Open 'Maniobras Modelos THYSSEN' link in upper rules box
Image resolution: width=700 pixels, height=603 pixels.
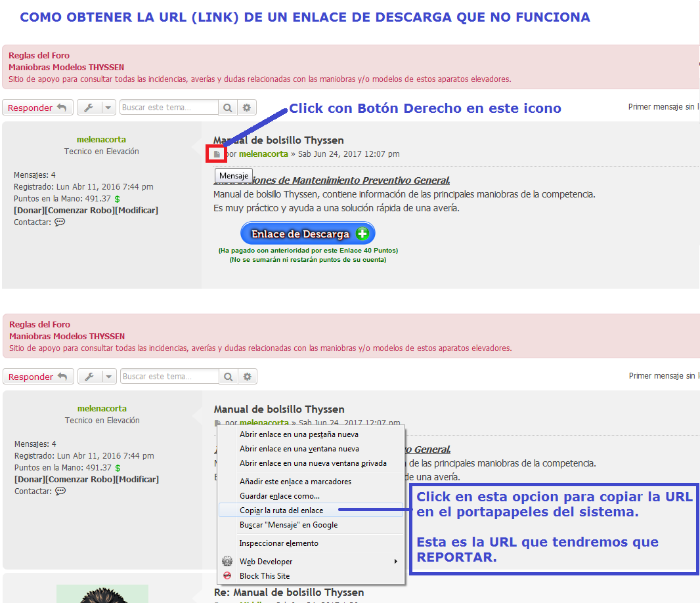point(66,68)
